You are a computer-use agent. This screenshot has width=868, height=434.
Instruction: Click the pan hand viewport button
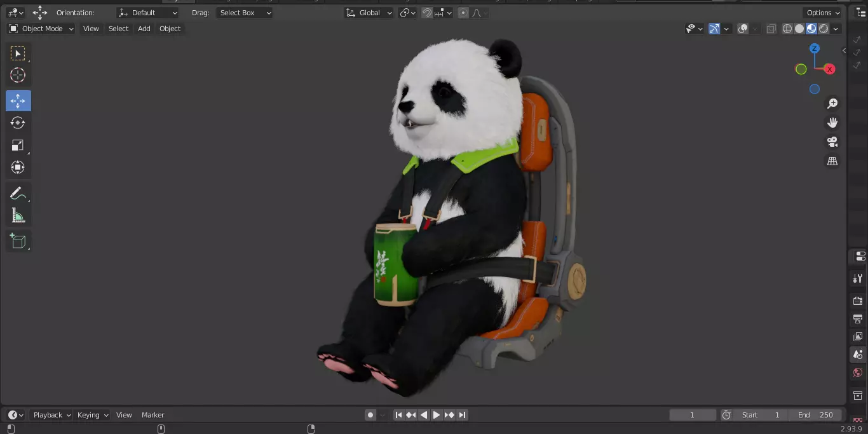[832, 123]
